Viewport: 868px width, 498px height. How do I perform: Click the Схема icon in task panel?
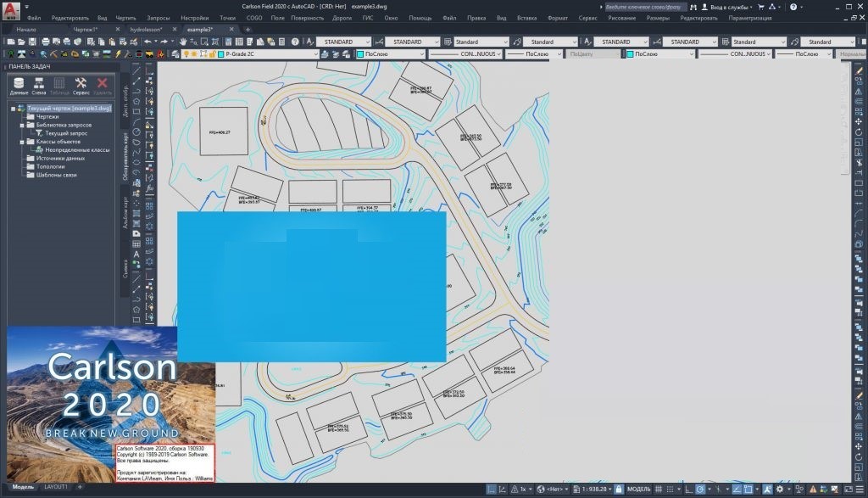click(39, 86)
